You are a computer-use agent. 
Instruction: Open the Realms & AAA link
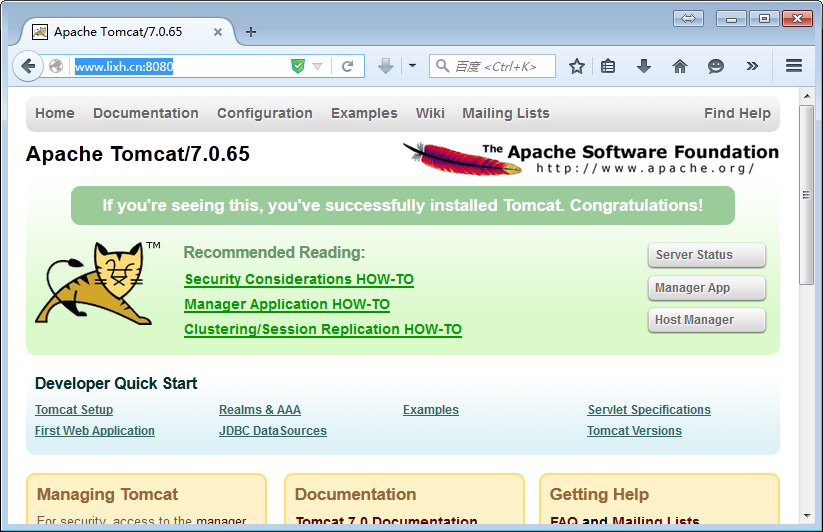(x=260, y=410)
